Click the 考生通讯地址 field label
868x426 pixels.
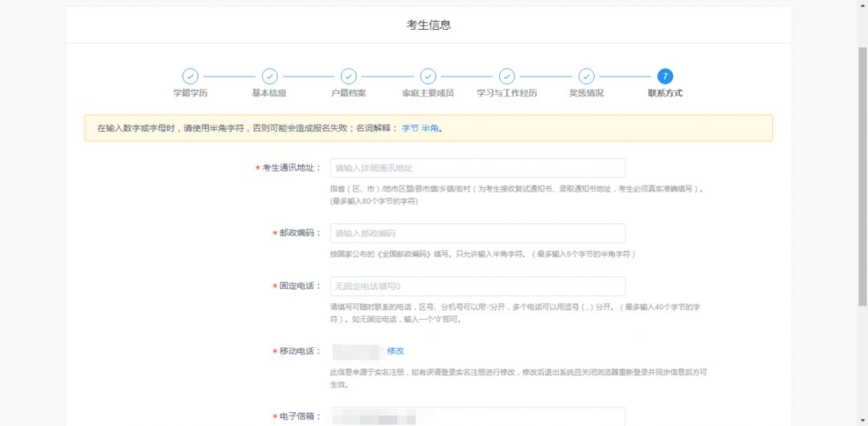pos(288,168)
